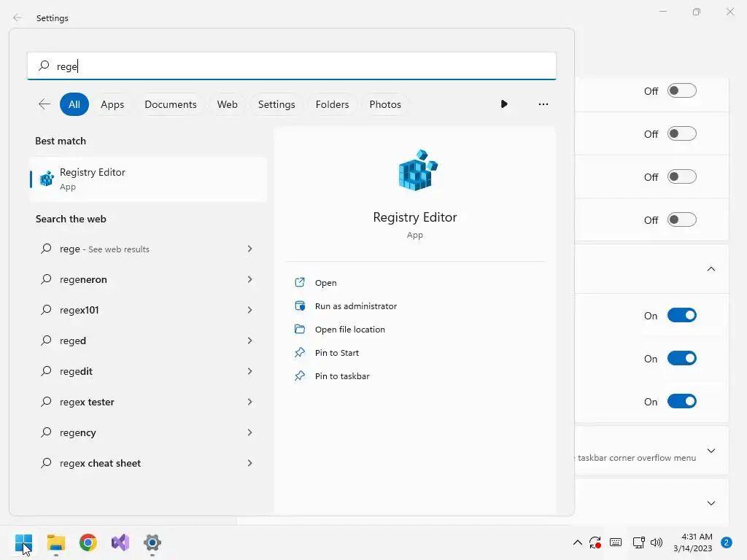Open the taskbar clock and date
Image resolution: width=747 pixels, height=560 pixels.
click(693, 542)
